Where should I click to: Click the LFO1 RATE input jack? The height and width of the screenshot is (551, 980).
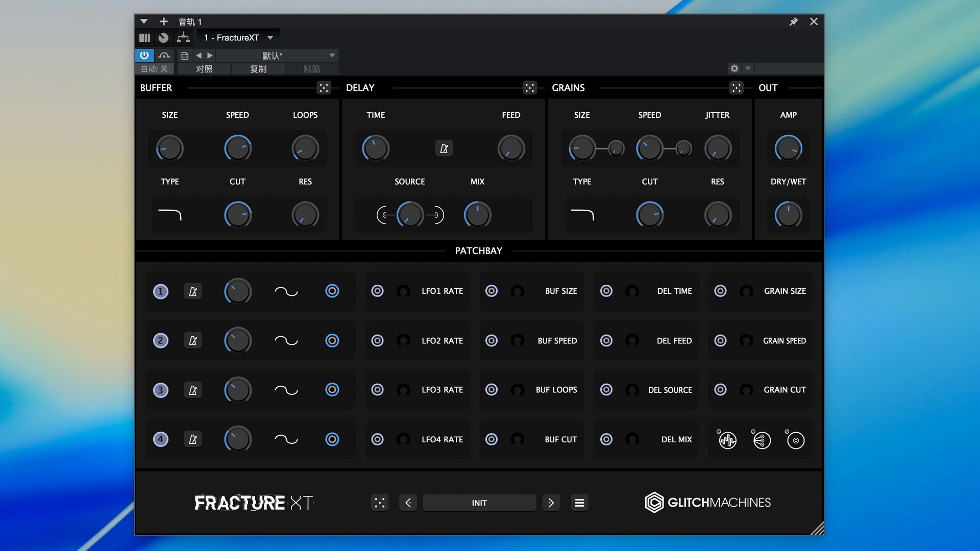377,291
